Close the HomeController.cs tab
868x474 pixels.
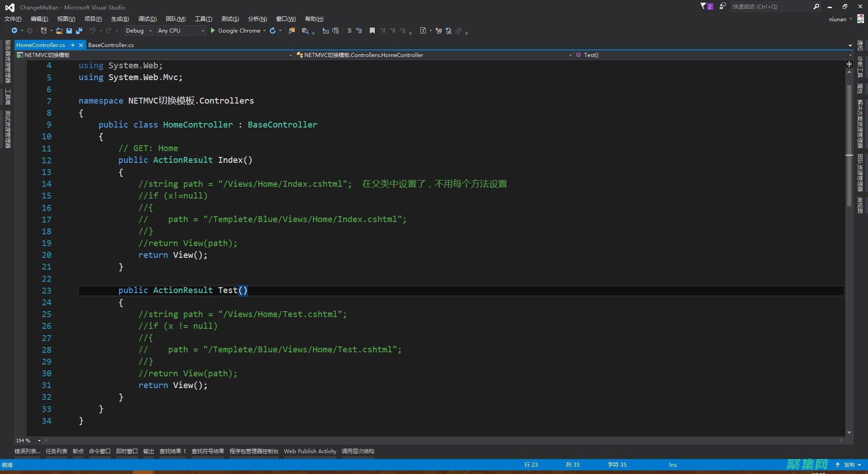(81, 45)
